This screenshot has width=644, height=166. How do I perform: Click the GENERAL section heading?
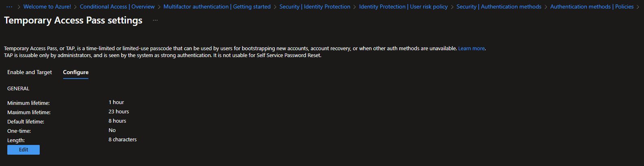[x=18, y=89]
